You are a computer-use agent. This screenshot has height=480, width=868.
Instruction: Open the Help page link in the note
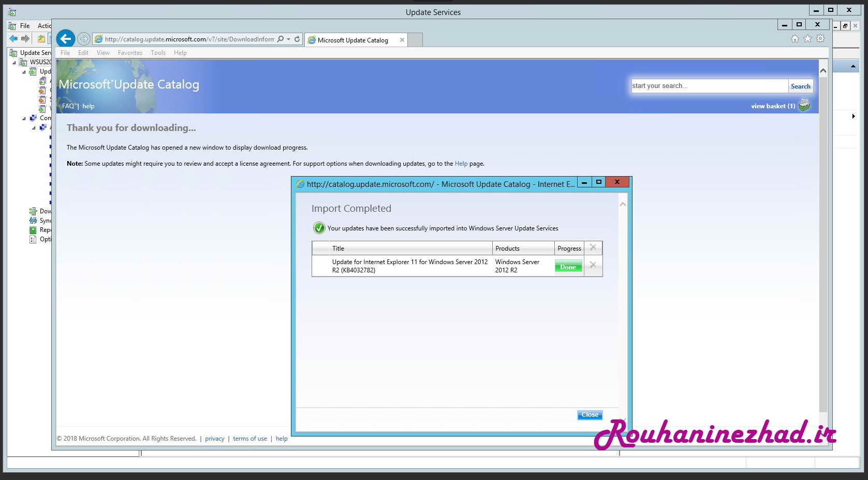pyautogui.click(x=461, y=164)
